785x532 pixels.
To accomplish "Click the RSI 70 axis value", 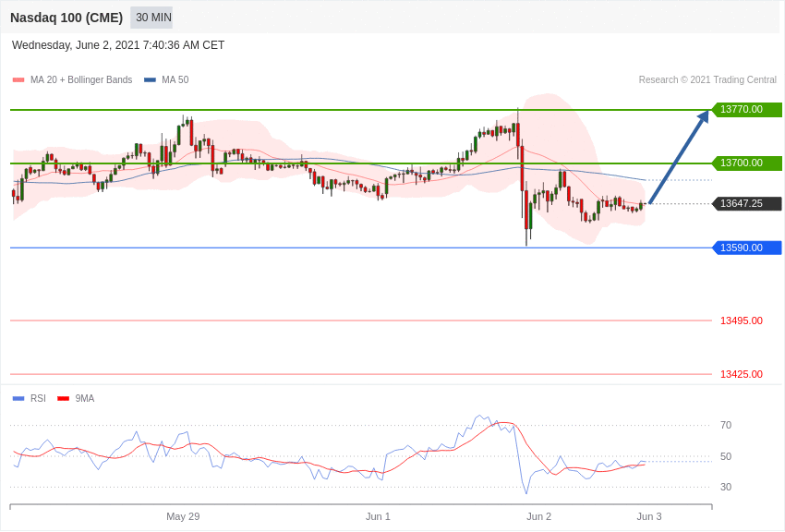I will tap(726, 426).
